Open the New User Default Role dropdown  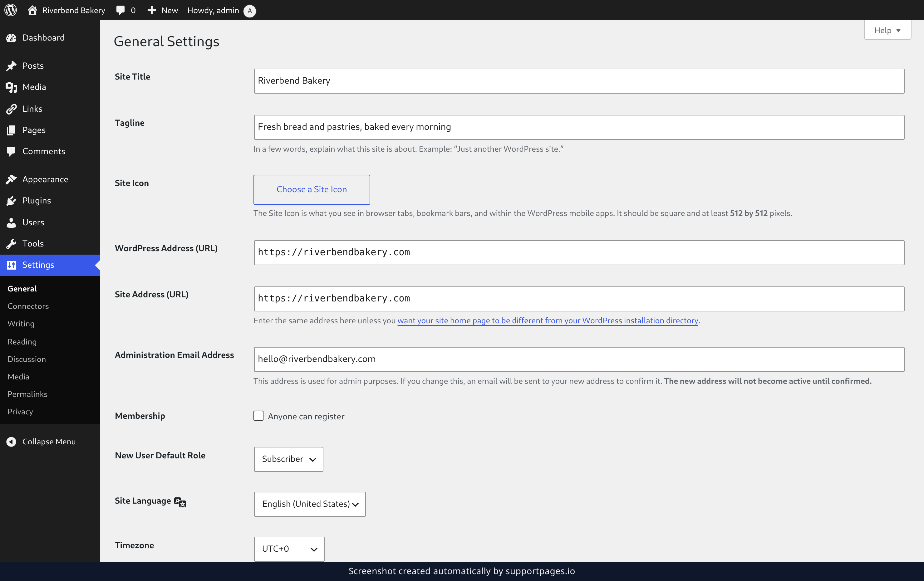point(288,459)
